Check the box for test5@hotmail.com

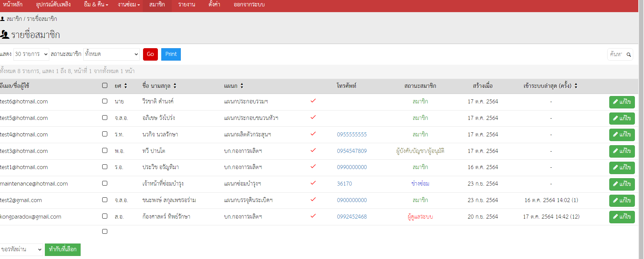click(x=105, y=118)
